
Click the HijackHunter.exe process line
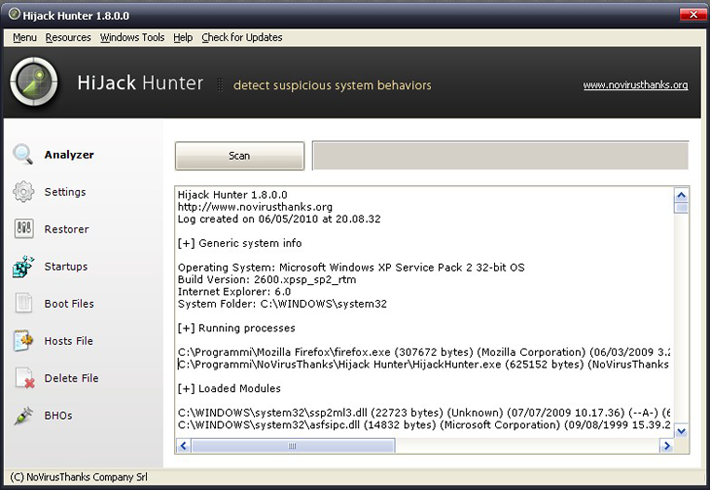424,365
